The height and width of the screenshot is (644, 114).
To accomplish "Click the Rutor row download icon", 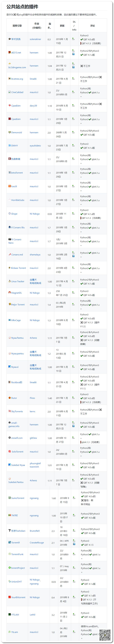I will pos(73,398).
